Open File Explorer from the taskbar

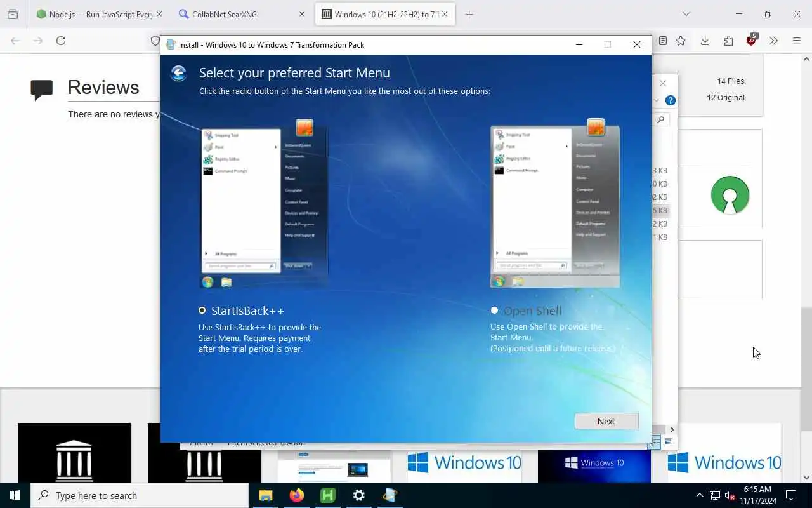(265, 495)
